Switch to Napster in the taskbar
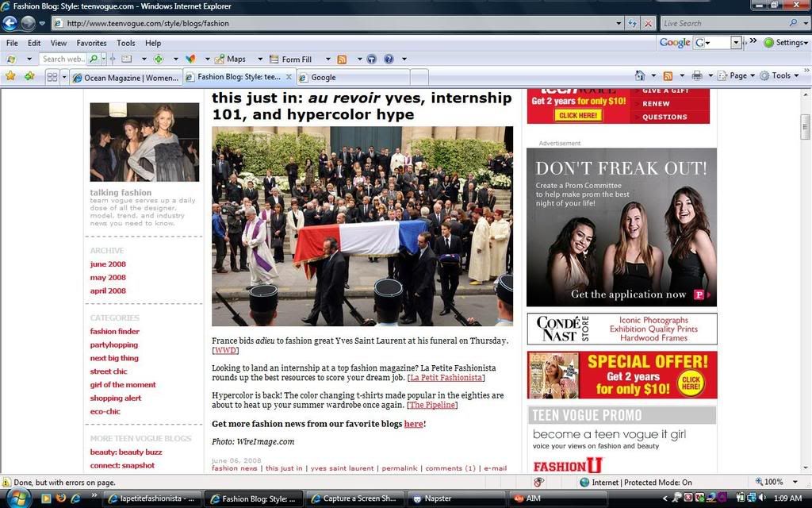 (456, 498)
